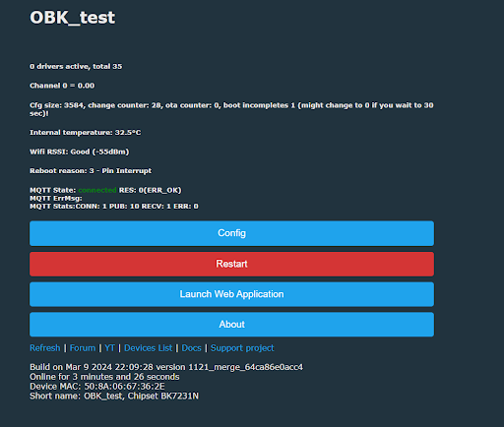Launch Web Application
Screen dimensions: 504x427
click(x=231, y=294)
